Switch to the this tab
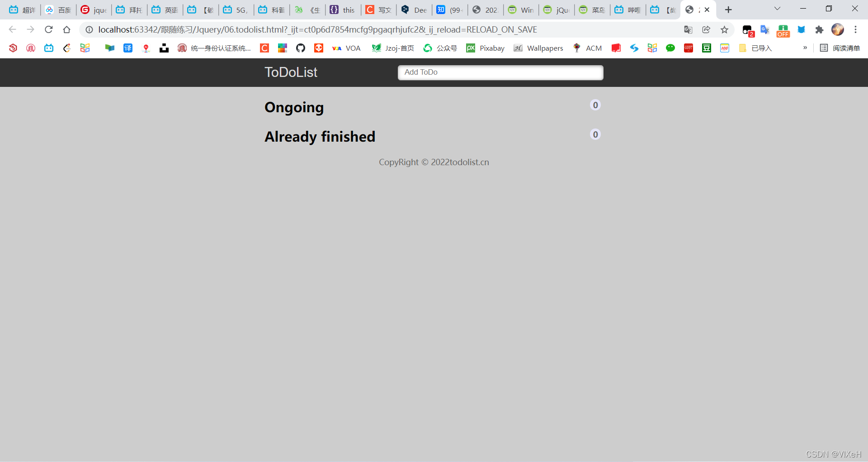Image resolution: width=868 pixels, height=462 pixels. (x=343, y=10)
